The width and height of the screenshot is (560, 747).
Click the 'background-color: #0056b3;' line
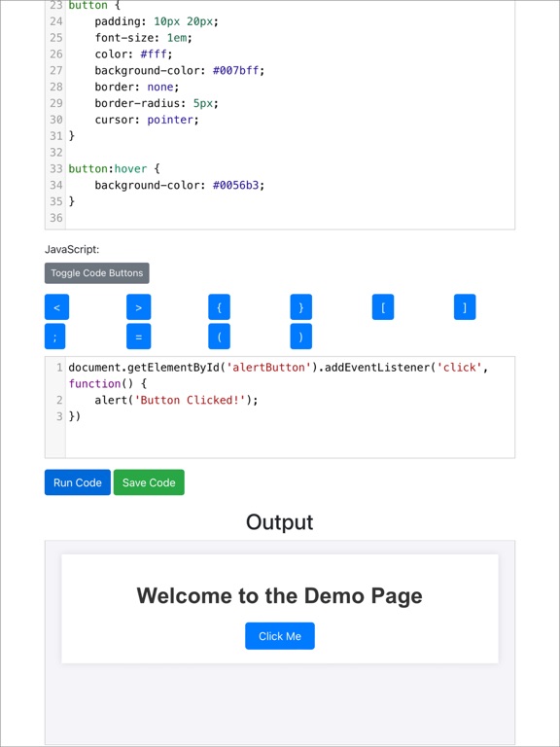tap(180, 185)
